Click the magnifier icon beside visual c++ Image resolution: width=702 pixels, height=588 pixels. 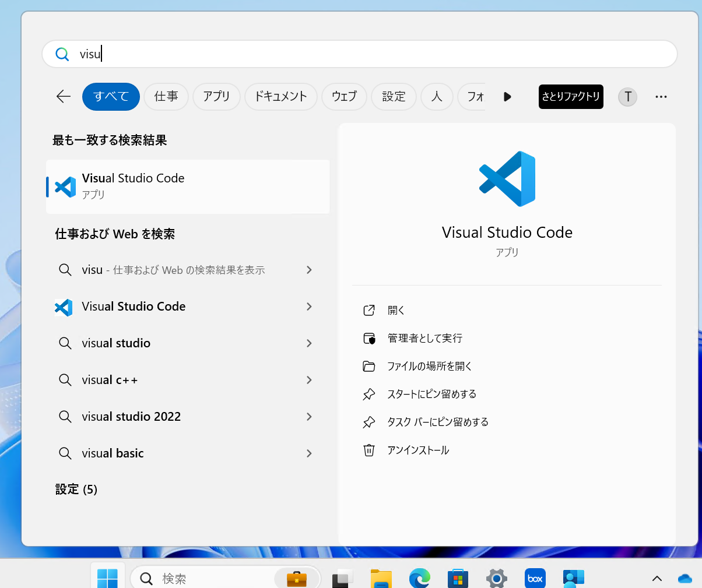(65, 380)
